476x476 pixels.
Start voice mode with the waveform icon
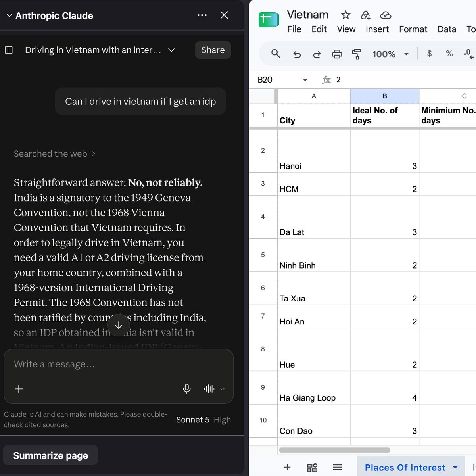coord(209,389)
